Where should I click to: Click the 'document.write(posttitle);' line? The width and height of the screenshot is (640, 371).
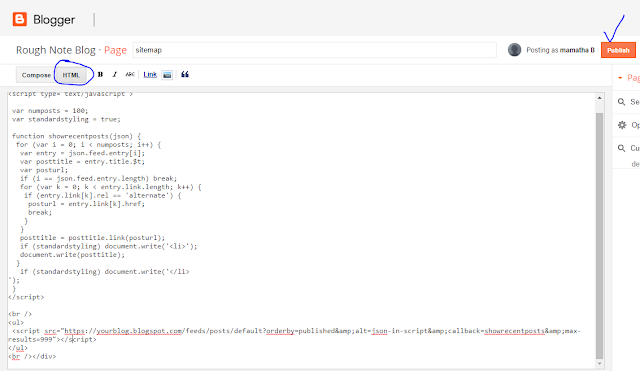72,255
